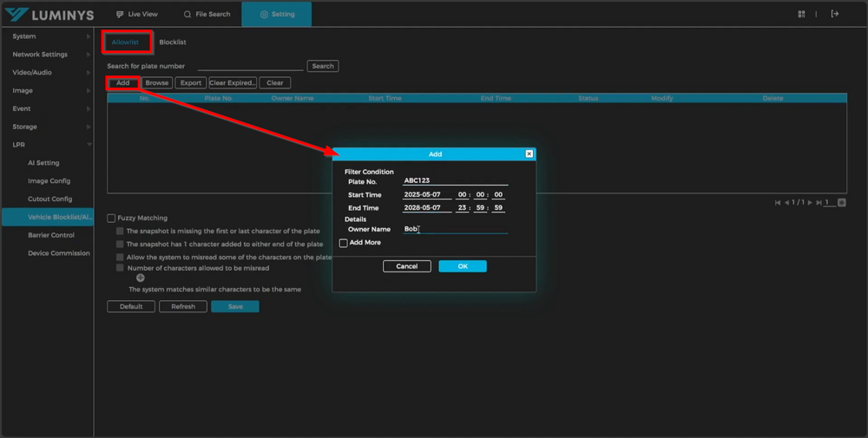The height and width of the screenshot is (438, 868).
Task: Jump to last page of plate list
Action: point(819,202)
